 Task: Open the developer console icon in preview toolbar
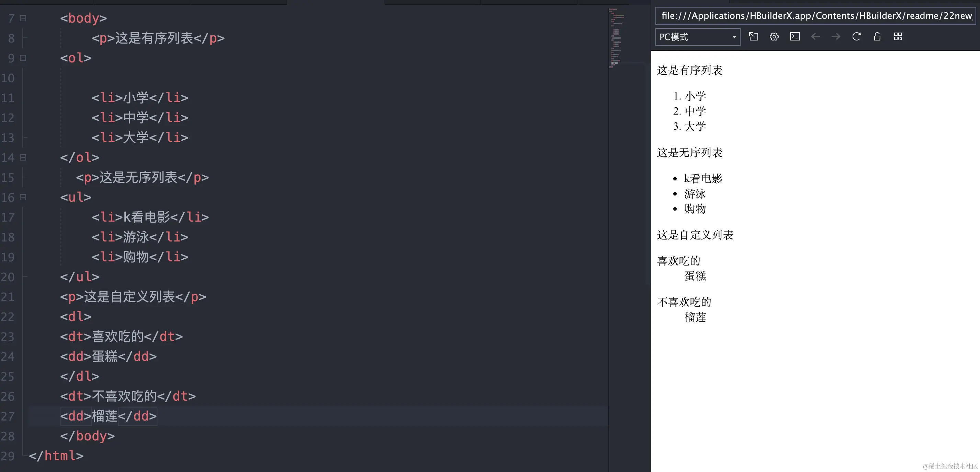(x=795, y=36)
